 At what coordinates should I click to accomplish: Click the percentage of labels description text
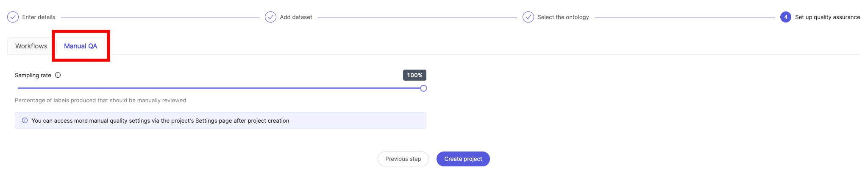point(100,100)
